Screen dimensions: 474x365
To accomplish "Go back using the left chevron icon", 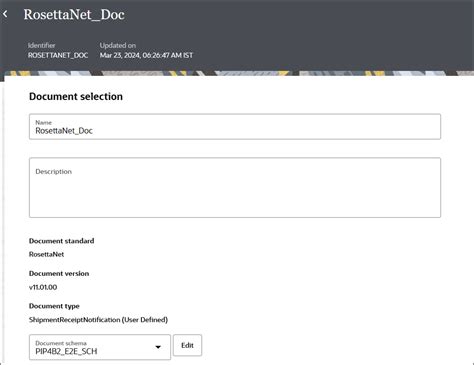I will click(5, 14).
